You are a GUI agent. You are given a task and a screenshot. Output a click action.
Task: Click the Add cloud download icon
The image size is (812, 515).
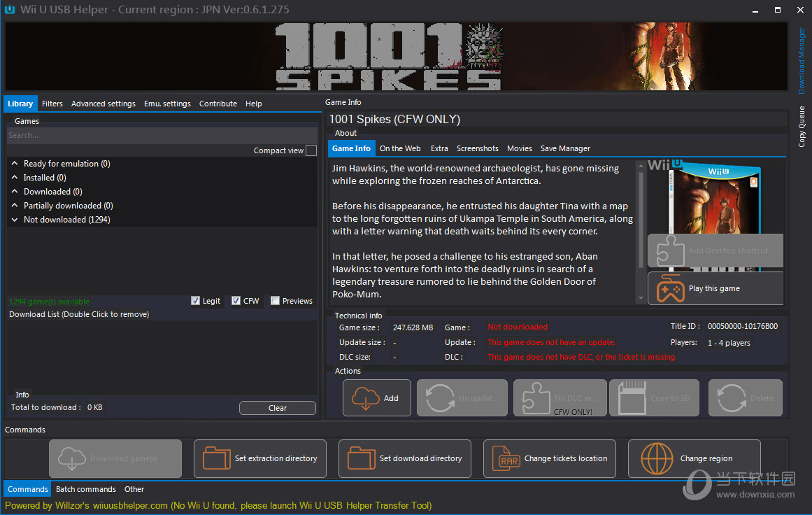pos(366,398)
